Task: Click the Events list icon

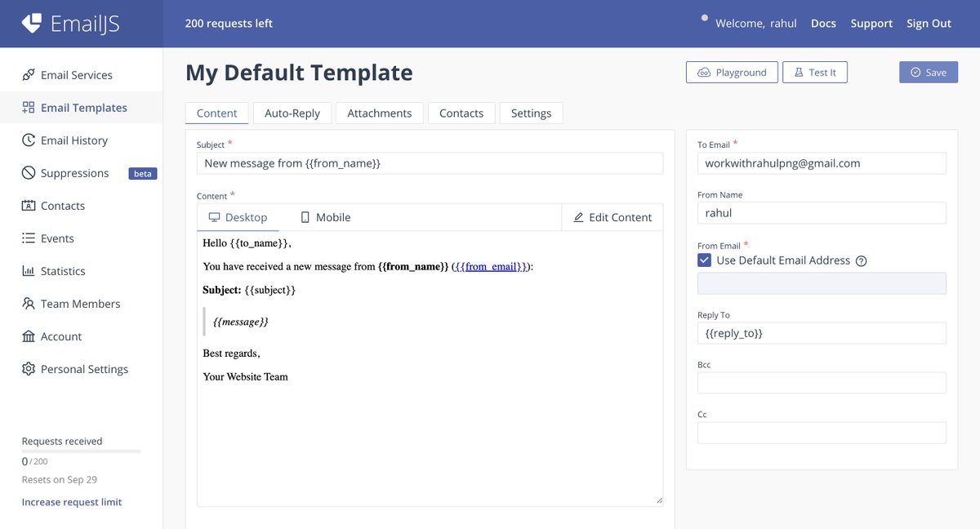Action: point(28,238)
